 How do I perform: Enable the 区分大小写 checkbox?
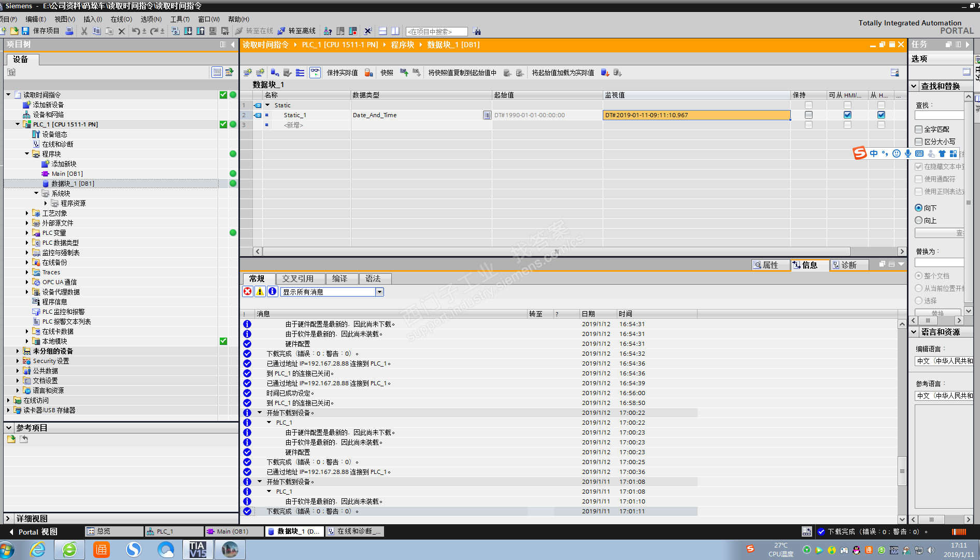919,142
